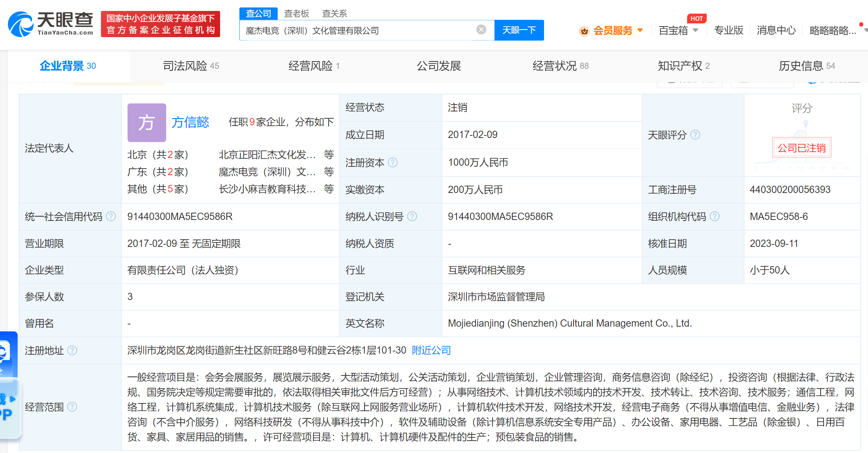Viewport: 868px width, 453px height.
Task: Open help icon next to 统一社会信用代码
Action: pos(111,216)
